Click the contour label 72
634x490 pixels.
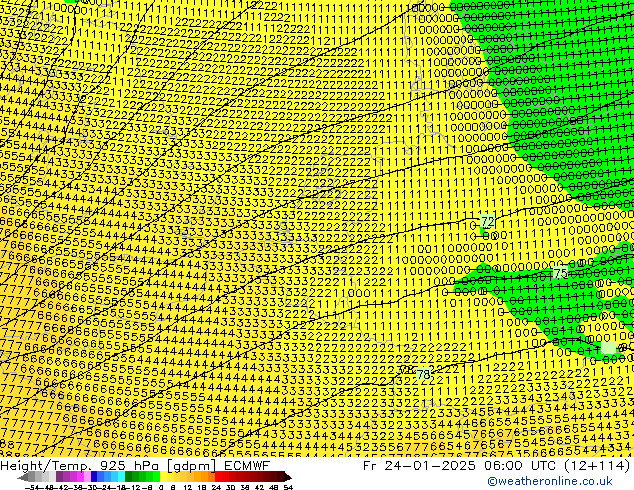click(487, 221)
